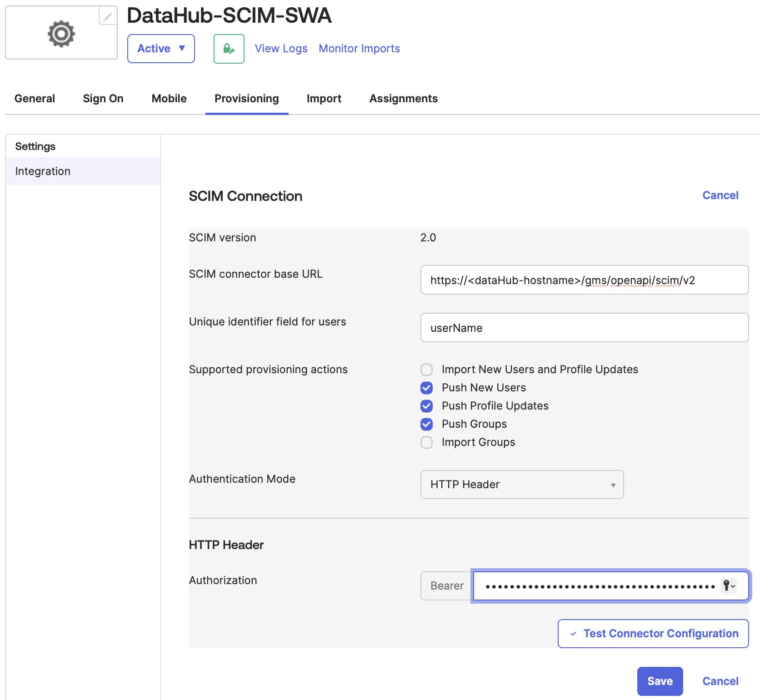Screen dimensions: 760x700
Task: Click the SCIM version 2.0 value
Action: [428, 238]
